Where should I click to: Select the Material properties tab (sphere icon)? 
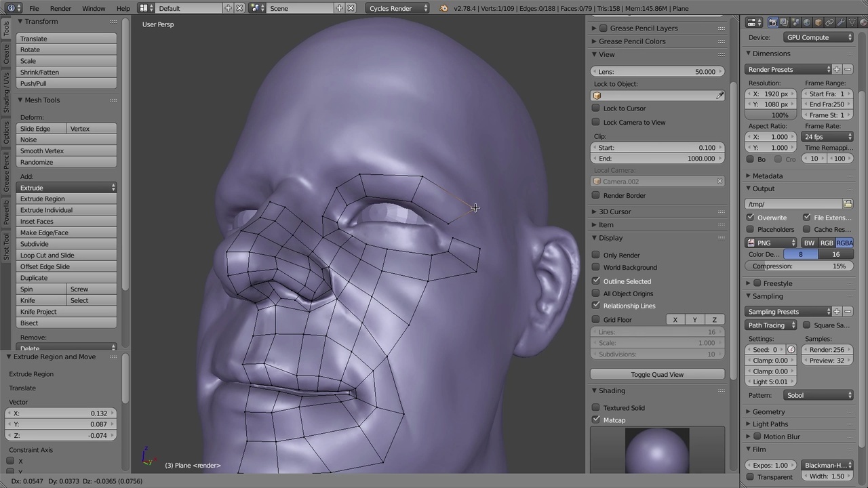click(x=863, y=22)
